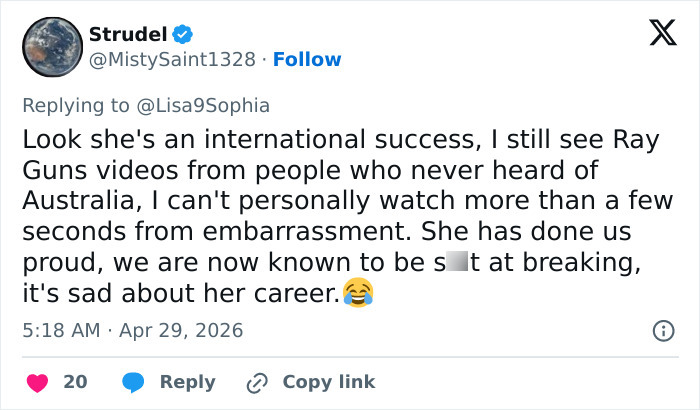Click the blue verified badge beside Strudel
Image resolution: width=700 pixels, height=410 pixels.
[181, 34]
